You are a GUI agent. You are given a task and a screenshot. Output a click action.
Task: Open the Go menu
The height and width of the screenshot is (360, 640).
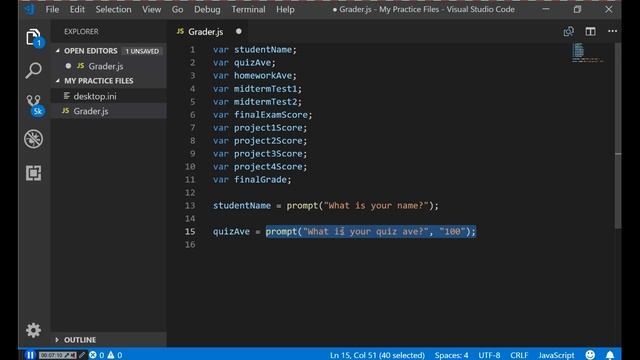[177, 9]
